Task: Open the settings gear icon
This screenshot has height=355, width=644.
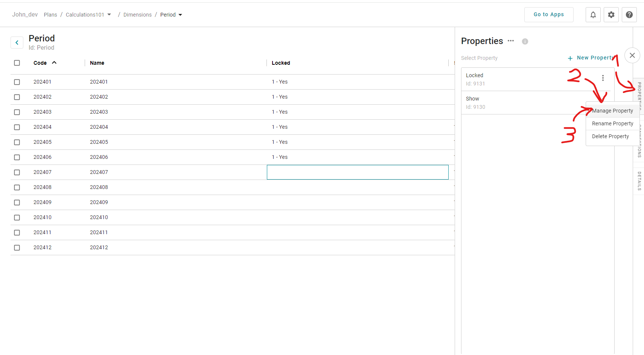Action: click(611, 15)
